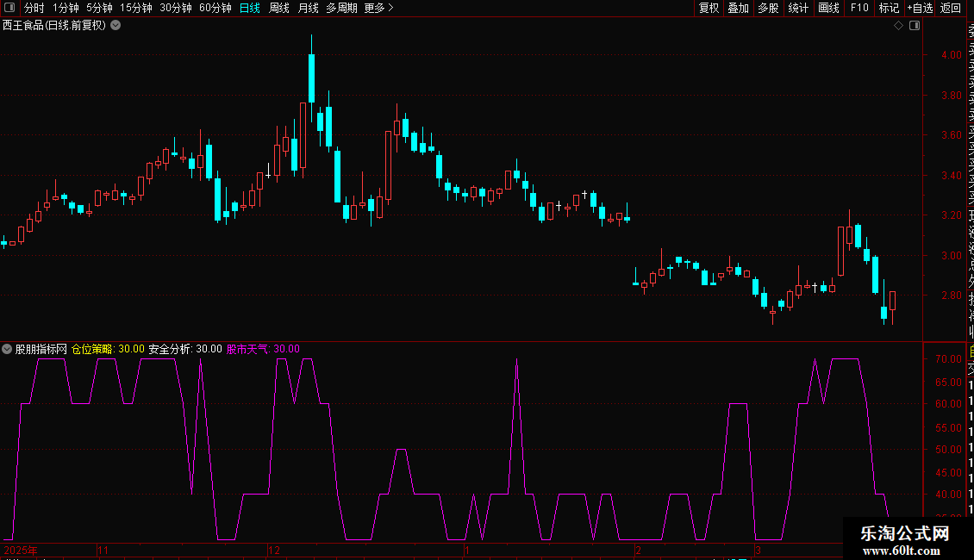Image resolution: width=974 pixels, height=560 pixels.
Task: Click the 70.00 indicator axis label
Action: 948,359
